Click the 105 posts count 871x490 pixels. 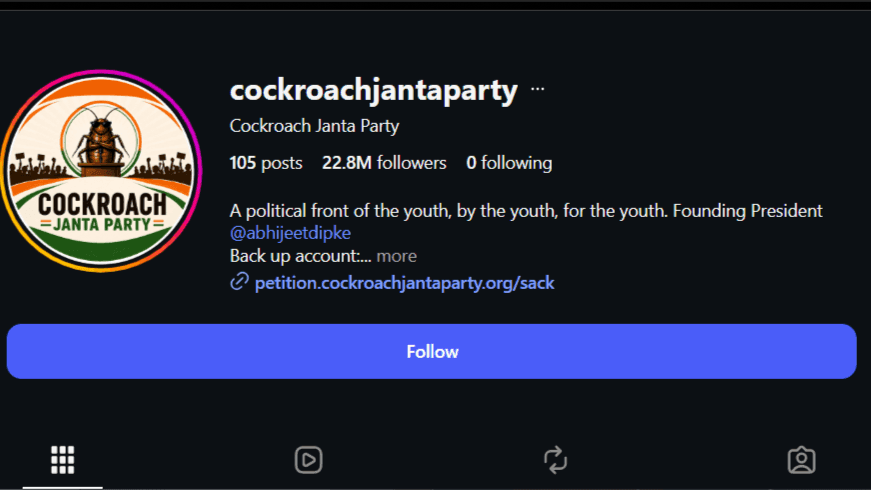pos(266,163)
